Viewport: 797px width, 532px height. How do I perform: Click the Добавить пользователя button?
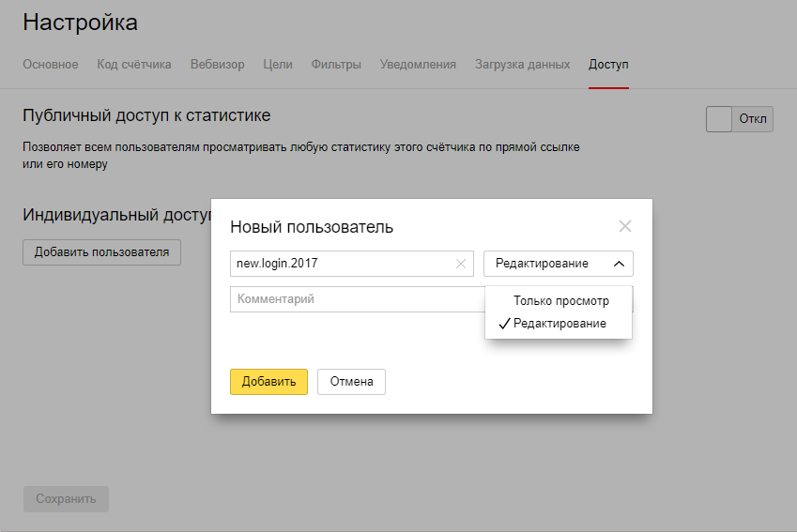(x=101, y=252)
